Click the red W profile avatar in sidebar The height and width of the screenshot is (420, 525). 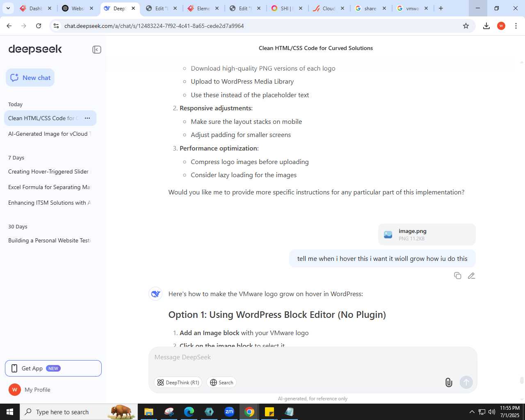click(x=15, y=390)
